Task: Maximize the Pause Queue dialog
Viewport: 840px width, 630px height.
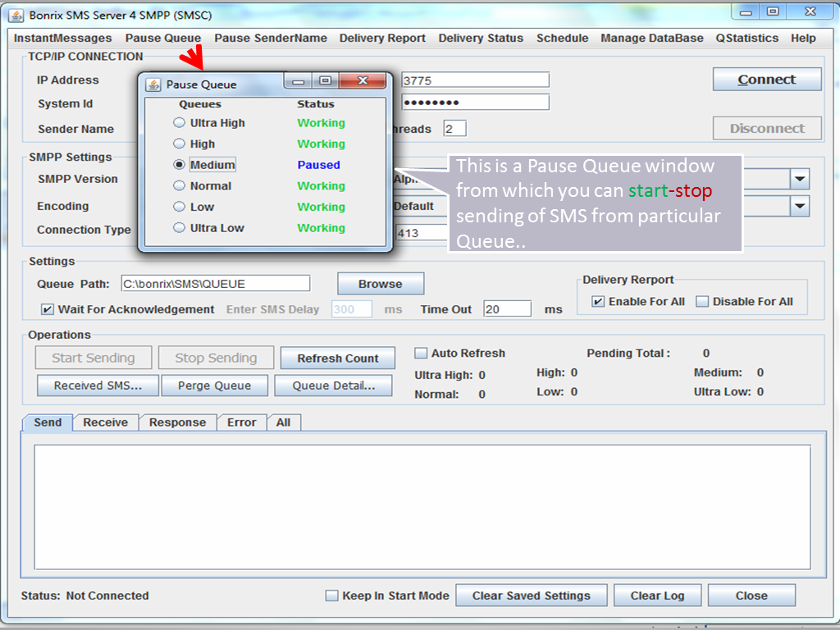Action: 325,81
